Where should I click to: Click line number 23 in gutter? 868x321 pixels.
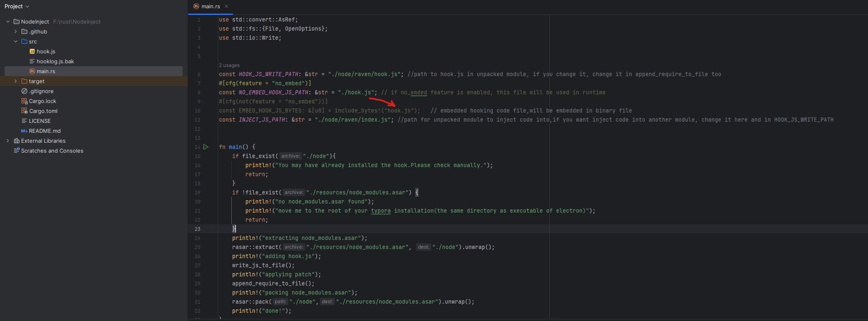(x=197, y=229)
